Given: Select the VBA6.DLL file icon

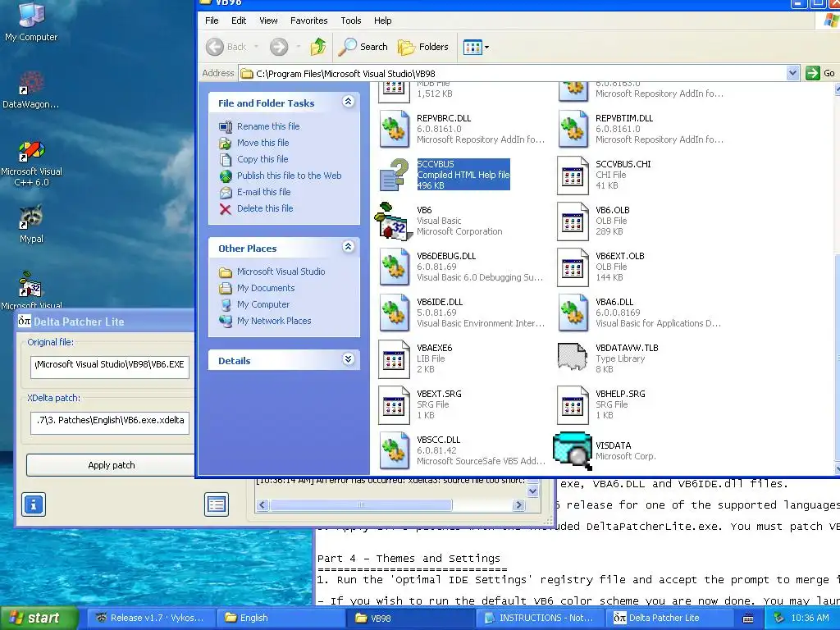Looking at the screenshot, I should click(x=573, y=313).
